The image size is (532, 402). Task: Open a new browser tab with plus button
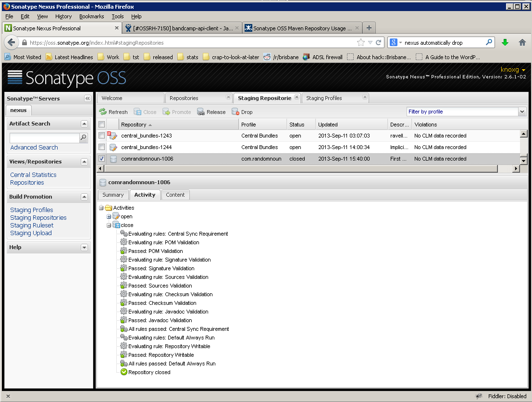(x=369, y=28)
